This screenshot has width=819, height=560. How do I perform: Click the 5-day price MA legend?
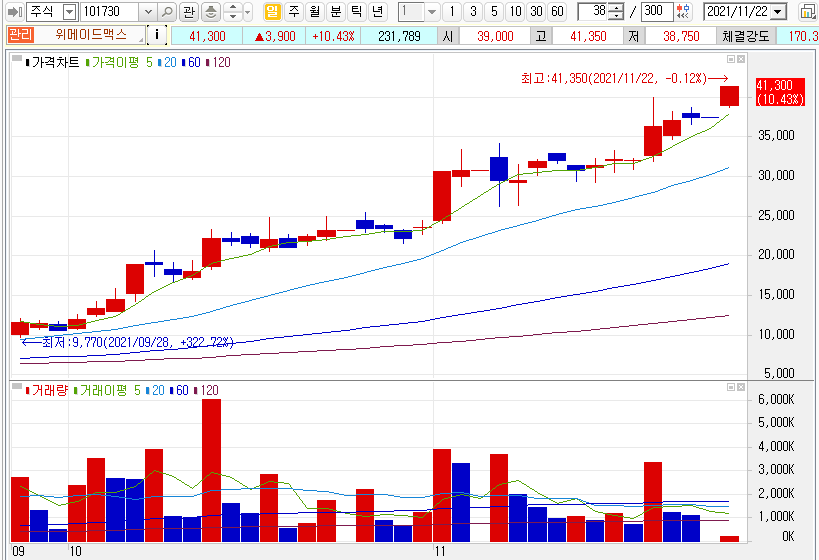[149, 62]
